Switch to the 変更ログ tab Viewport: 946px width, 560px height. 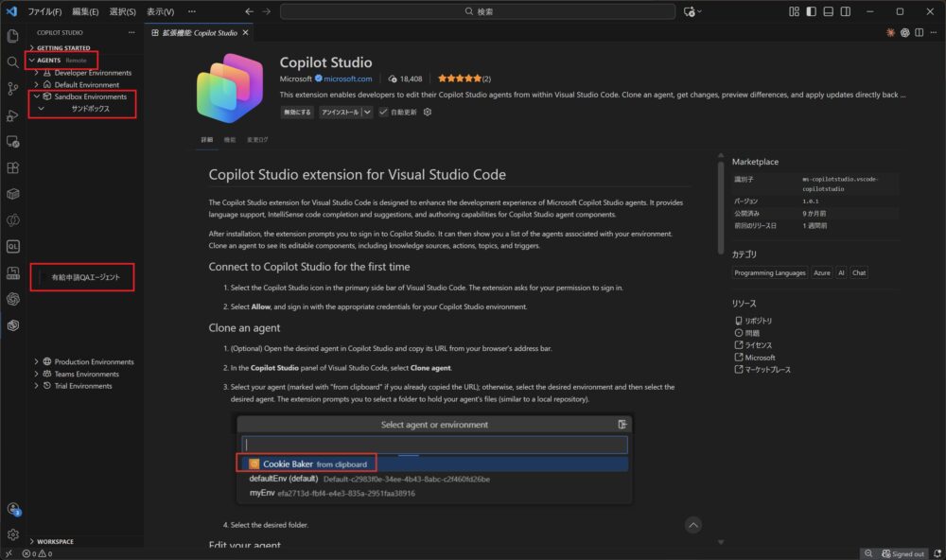pyautogui.click(x=257, y=140)
